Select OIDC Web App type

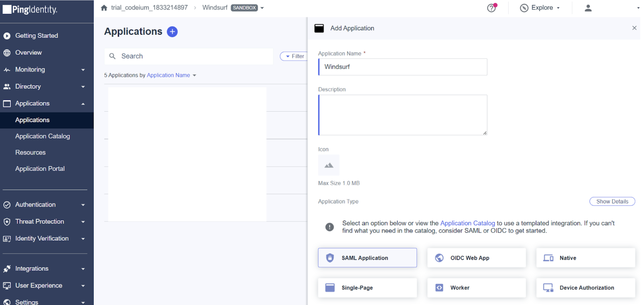tap(476, 258)
